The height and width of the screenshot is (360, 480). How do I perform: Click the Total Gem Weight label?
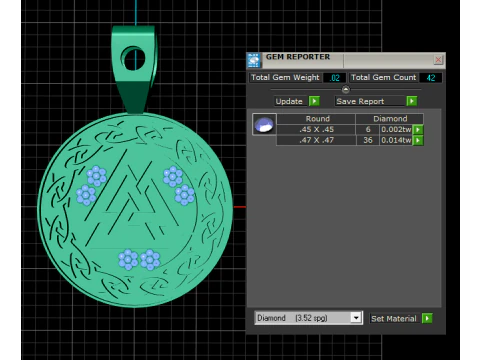tap(285, 77)
